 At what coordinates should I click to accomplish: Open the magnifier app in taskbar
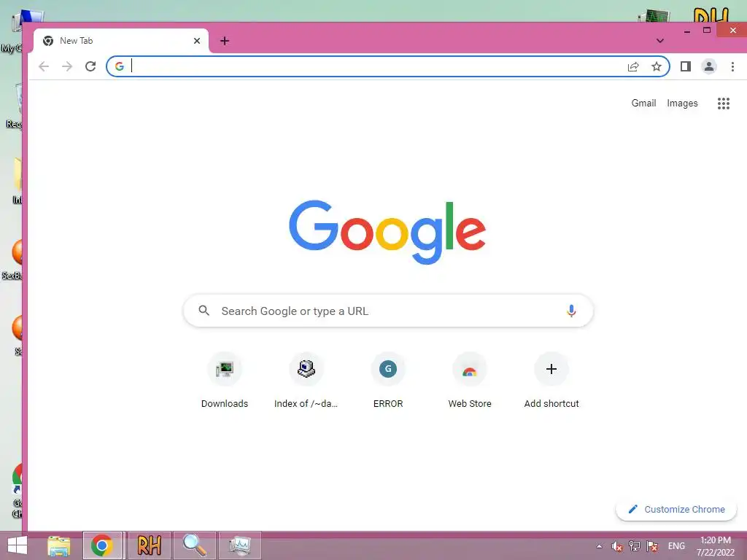(194, 545)
